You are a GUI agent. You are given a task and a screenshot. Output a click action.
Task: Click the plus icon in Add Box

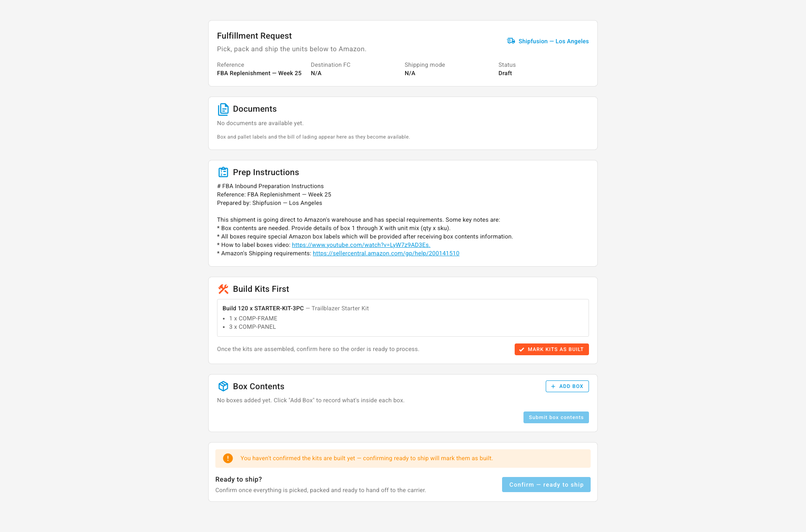[x=553, y=386]
